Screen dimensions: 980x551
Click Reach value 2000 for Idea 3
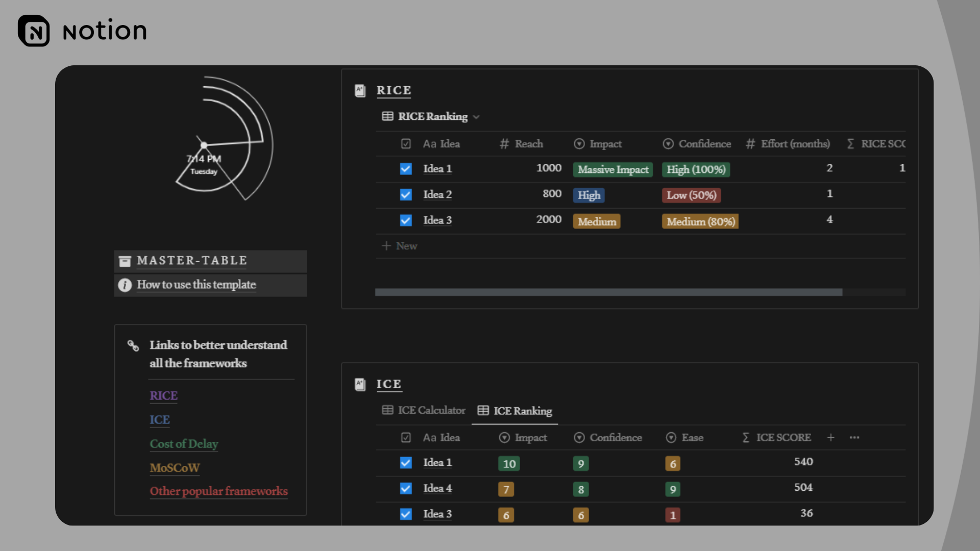pos(549,220)
